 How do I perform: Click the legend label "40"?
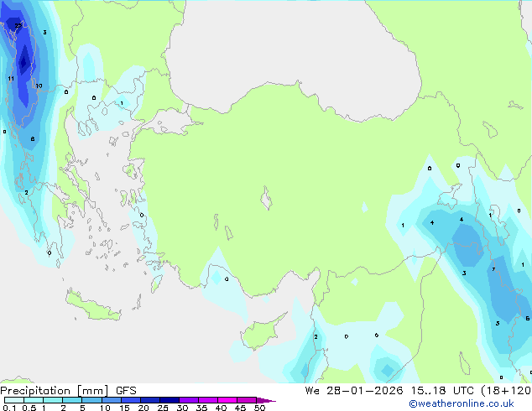click(221, 408)
